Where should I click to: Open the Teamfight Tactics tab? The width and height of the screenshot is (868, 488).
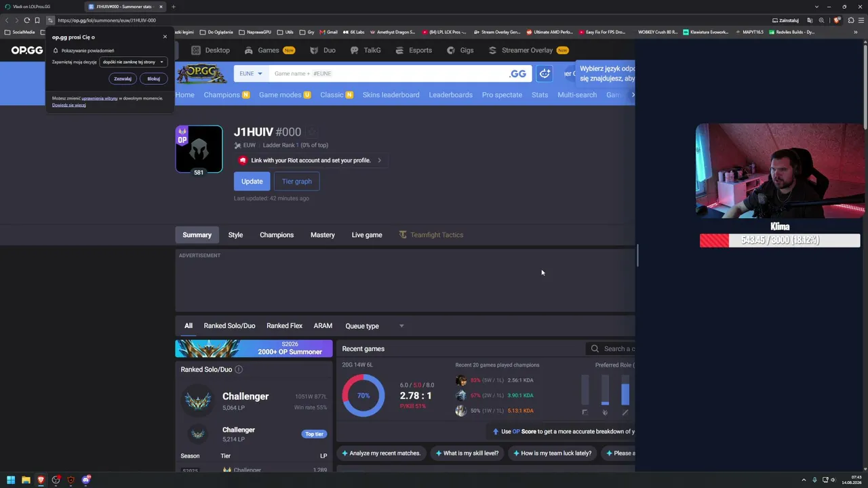tap(431, 235)
